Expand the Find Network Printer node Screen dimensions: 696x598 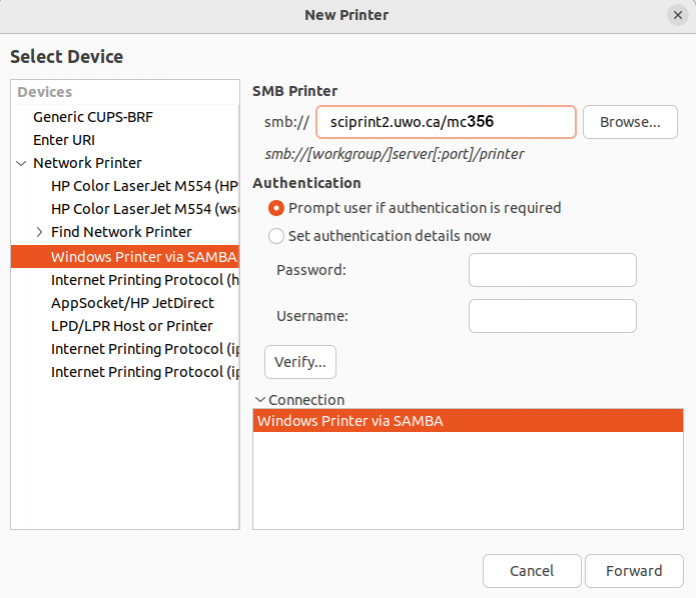tap(39, 232)
